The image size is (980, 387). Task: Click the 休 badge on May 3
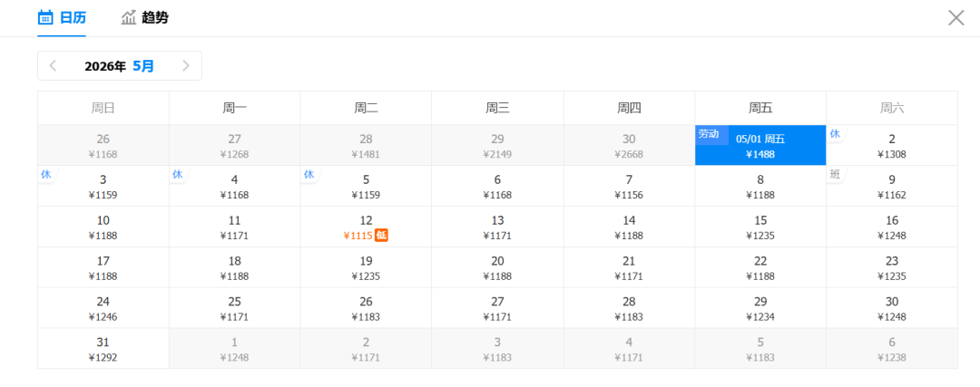click(46, 174)
